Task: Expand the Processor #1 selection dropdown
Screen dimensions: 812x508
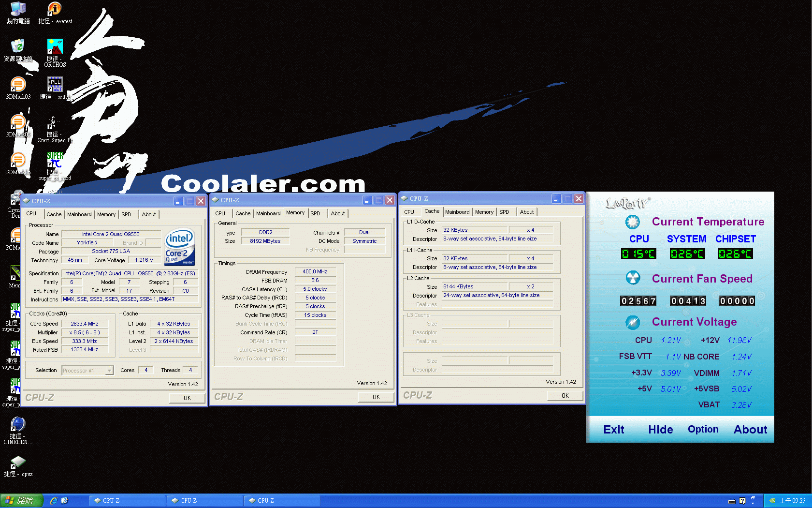Action: pos(109,371)
